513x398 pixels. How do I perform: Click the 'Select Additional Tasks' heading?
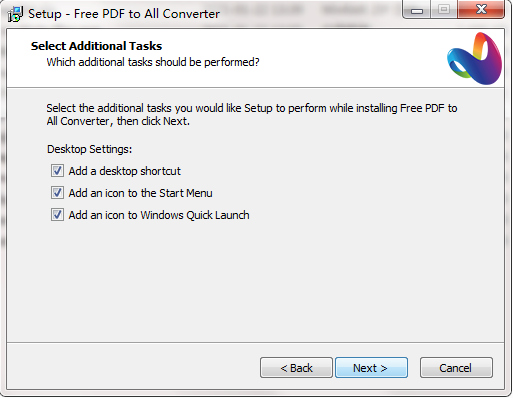pyautogui.click(x=96, y=46)
